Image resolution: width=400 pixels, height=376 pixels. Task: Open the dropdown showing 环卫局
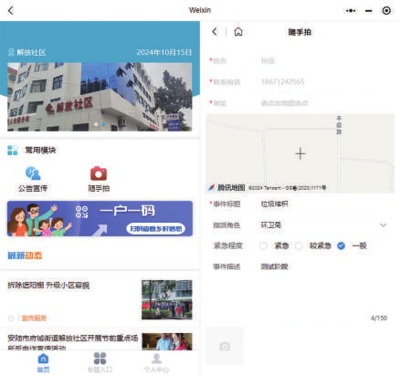[x=300, y=225]
